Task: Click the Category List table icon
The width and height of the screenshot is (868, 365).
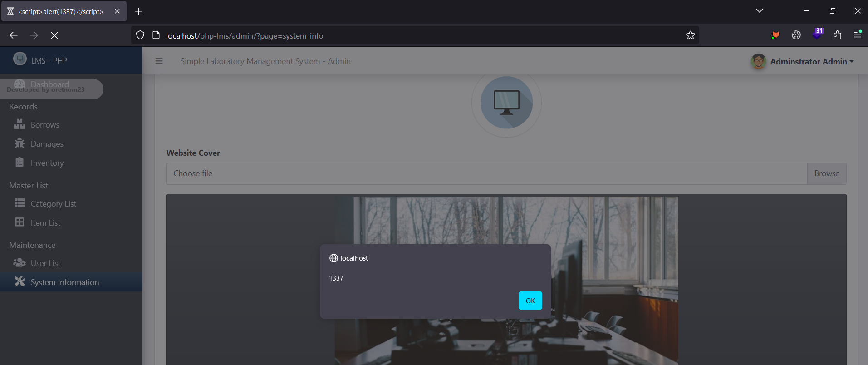Action: [x=20, y=203]
